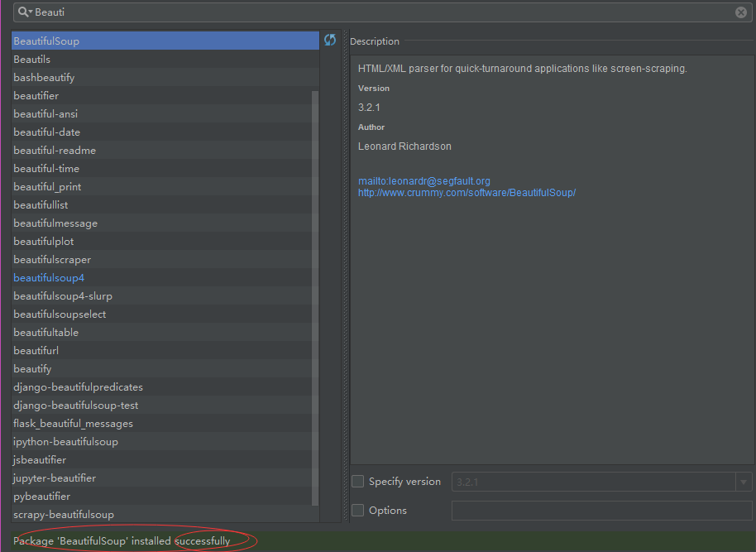Viewport: 756px width, 552px height.
Task: Click the package list scrollbar
Action: 315,298
